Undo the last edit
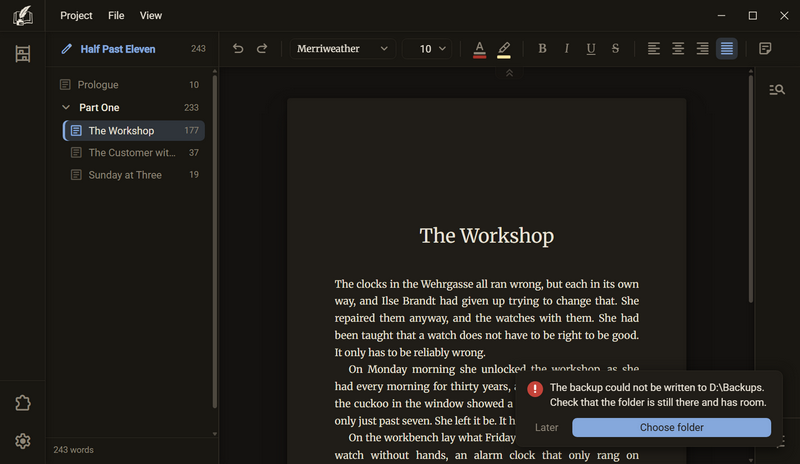This screenshot has width=800, height=464. (238, 48)
